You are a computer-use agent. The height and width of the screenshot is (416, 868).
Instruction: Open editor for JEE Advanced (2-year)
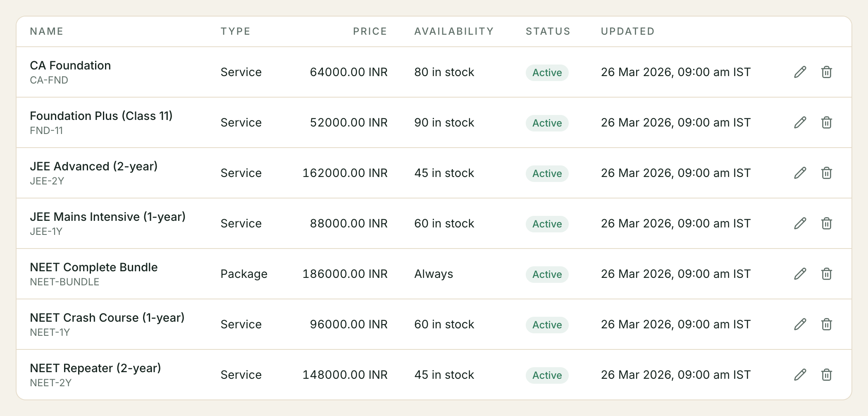(800, 173)
